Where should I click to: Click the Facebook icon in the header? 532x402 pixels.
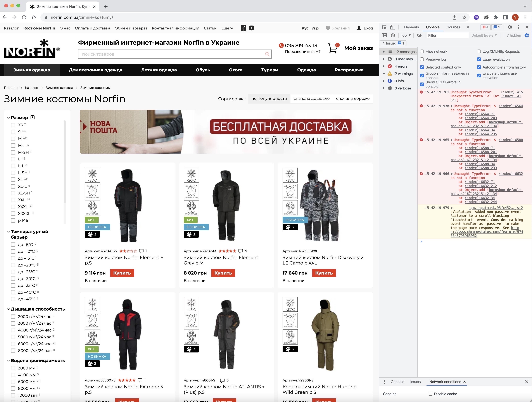(x=243, y=28)
